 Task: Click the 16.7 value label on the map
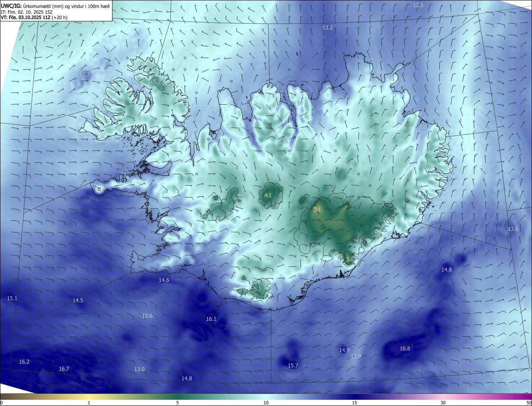tap(64, 369)
